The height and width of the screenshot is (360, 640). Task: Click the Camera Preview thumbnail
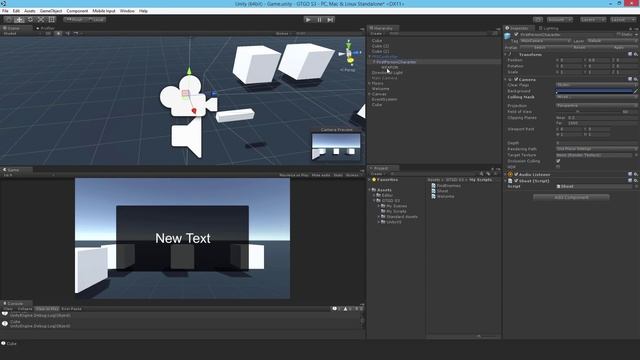click(x=336, y=147)
